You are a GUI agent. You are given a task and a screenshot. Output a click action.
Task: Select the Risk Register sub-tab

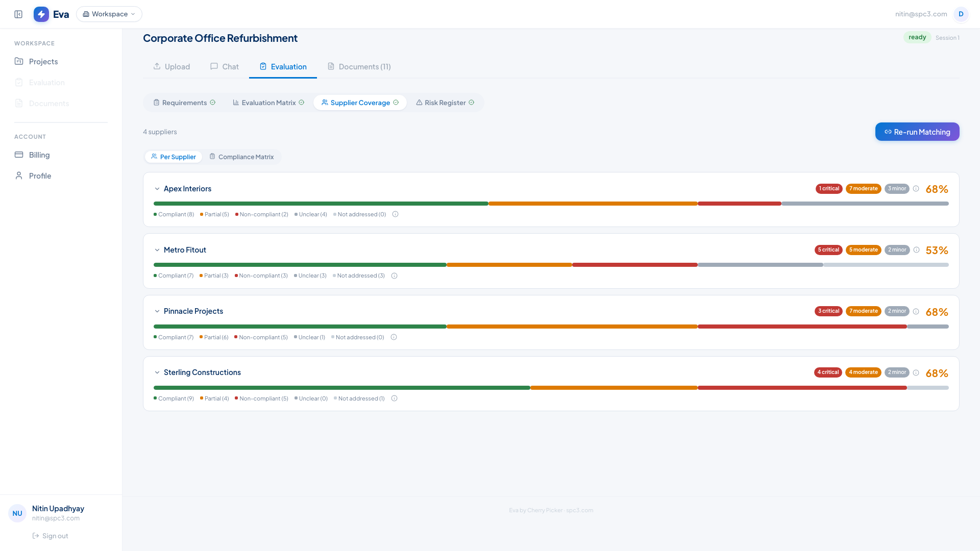(x=445, y=103)
